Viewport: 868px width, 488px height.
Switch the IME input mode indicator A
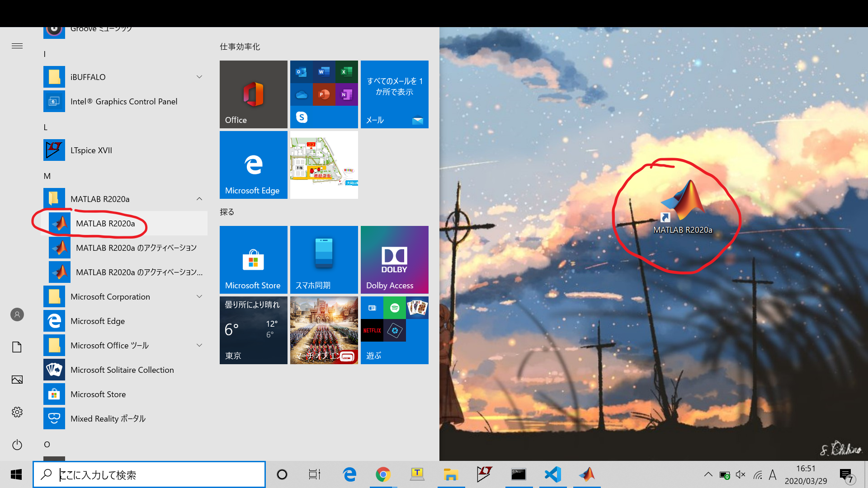coord(773,474)
